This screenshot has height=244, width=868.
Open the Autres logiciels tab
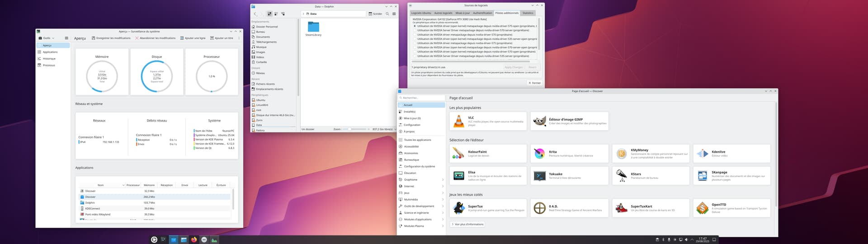tap(443, 13)
